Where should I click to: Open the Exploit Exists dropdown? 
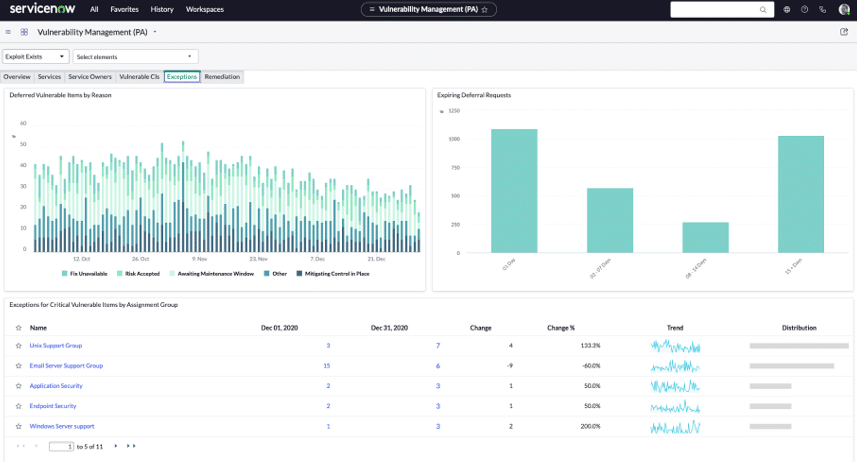pos(36,57)
